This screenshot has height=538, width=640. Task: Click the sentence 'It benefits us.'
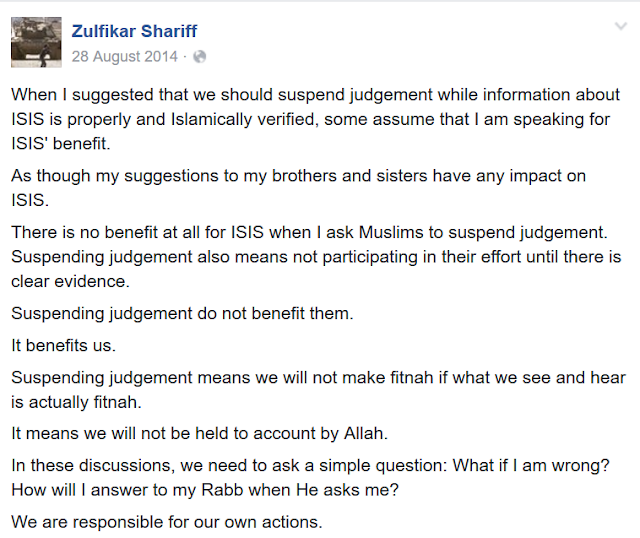click(63, 346)
